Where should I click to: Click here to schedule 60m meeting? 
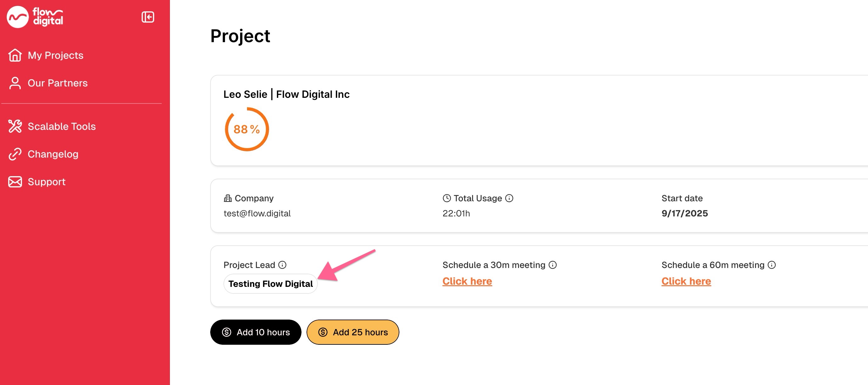click(x=686, y=281)
